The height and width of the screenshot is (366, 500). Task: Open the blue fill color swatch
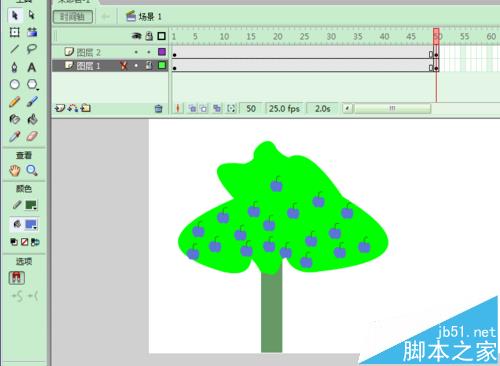[x=31, y=225]
